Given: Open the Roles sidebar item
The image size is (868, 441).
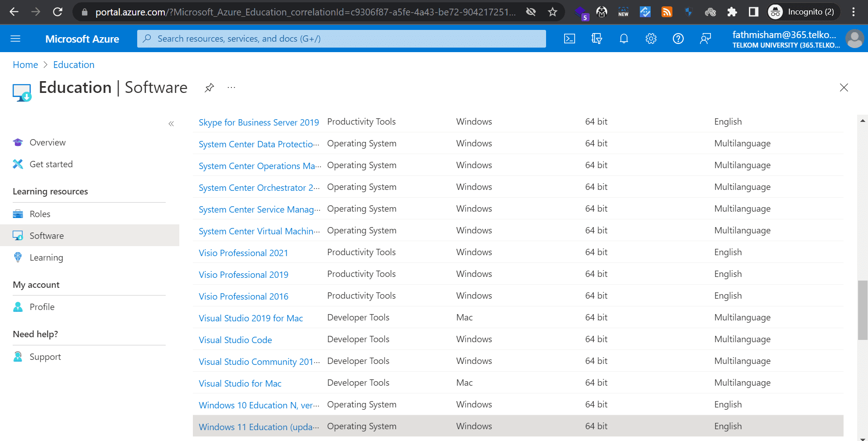Looking at the screenshot, I should coord(40,214).
